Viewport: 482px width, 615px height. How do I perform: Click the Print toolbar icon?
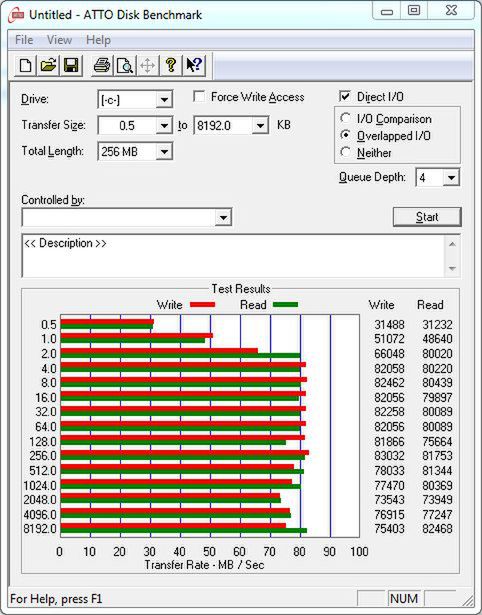click(102, 65)
